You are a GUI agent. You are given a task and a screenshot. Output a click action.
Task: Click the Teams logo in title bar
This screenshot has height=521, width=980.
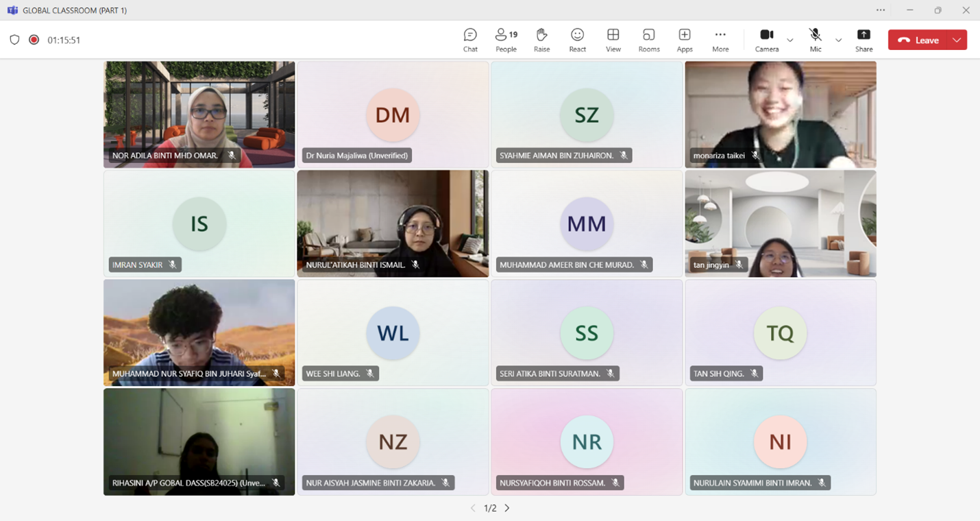(12, 10)
